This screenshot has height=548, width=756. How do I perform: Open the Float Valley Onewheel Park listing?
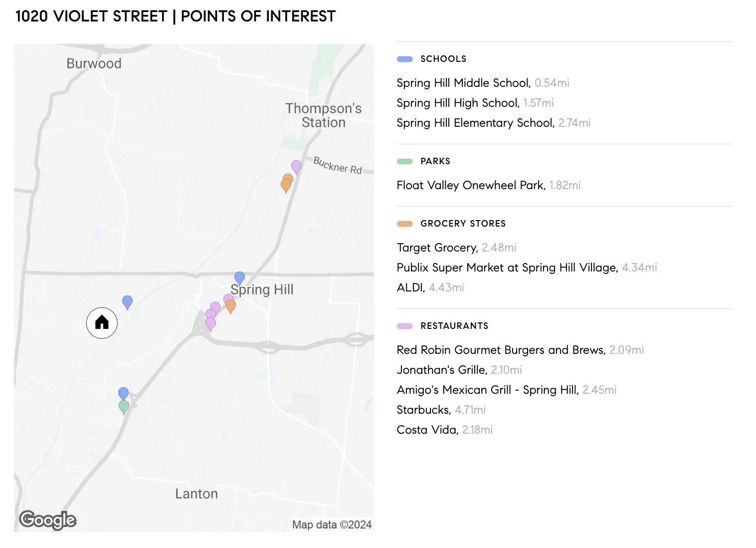471,185
